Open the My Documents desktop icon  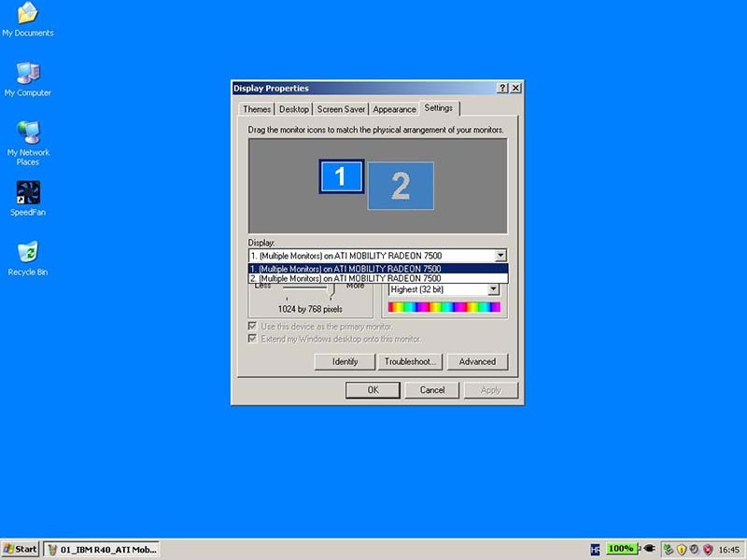pos(27,15)
